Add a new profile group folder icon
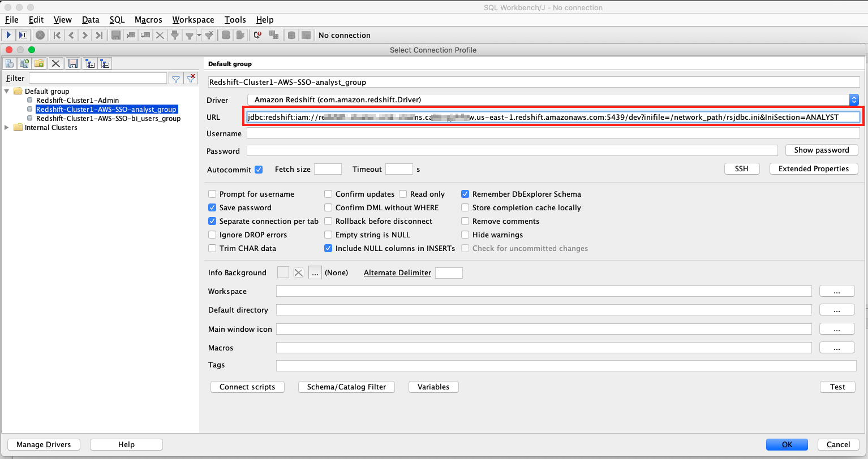868x459 pixels. pyautogui.click(x=39, y=63)
